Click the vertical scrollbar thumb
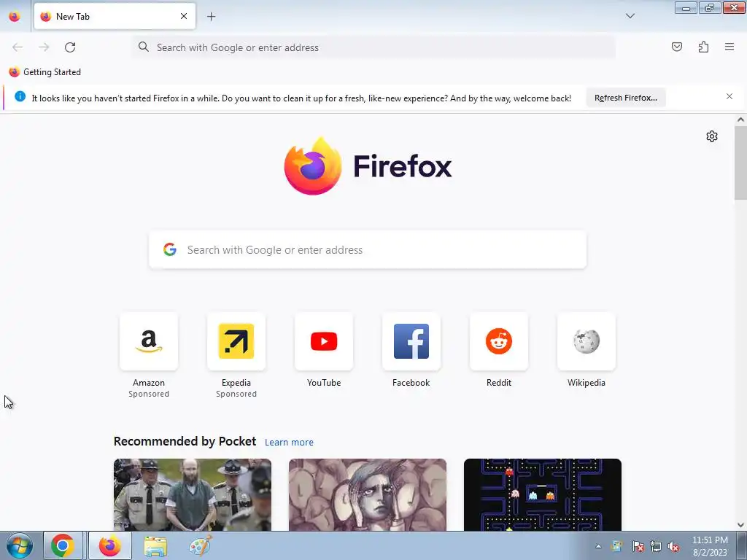Image resolution: width=747 pixels, height=560 pixels. [x=740, y=163]
